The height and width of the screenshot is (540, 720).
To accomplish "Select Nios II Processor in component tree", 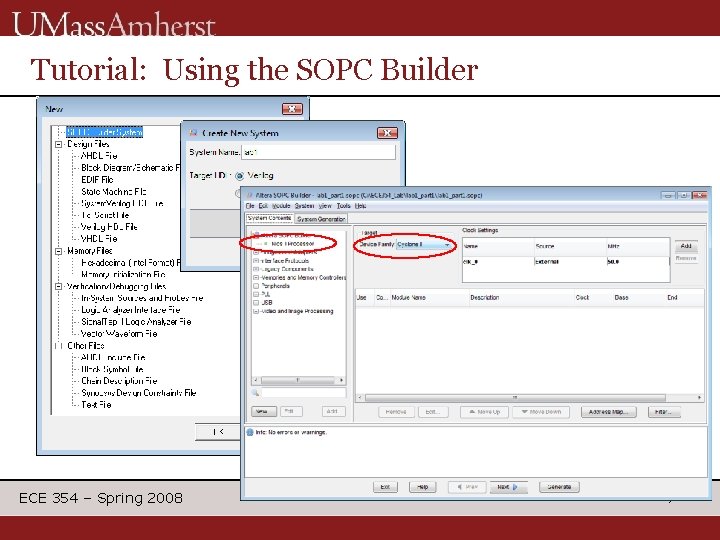I will (x=292, y=244).
